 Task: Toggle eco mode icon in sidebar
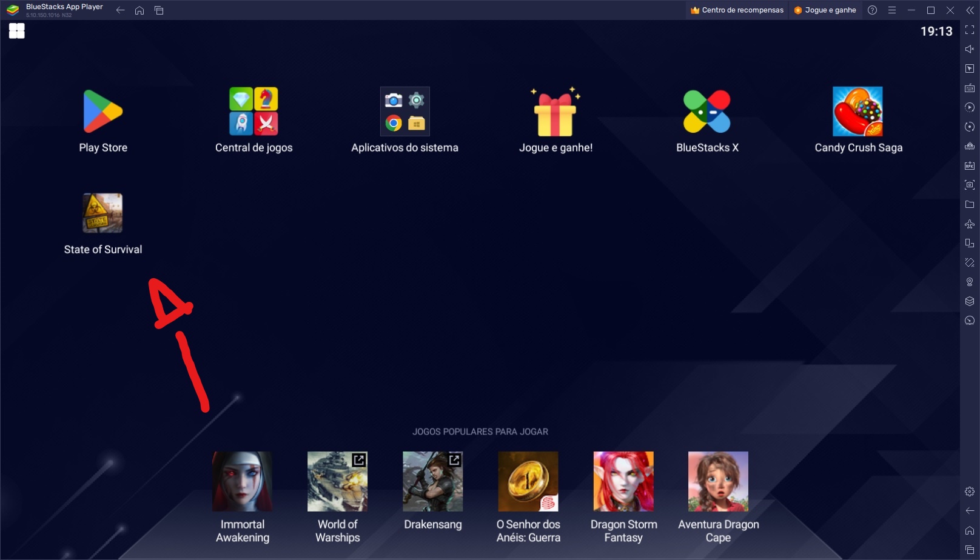pos(970,321)
